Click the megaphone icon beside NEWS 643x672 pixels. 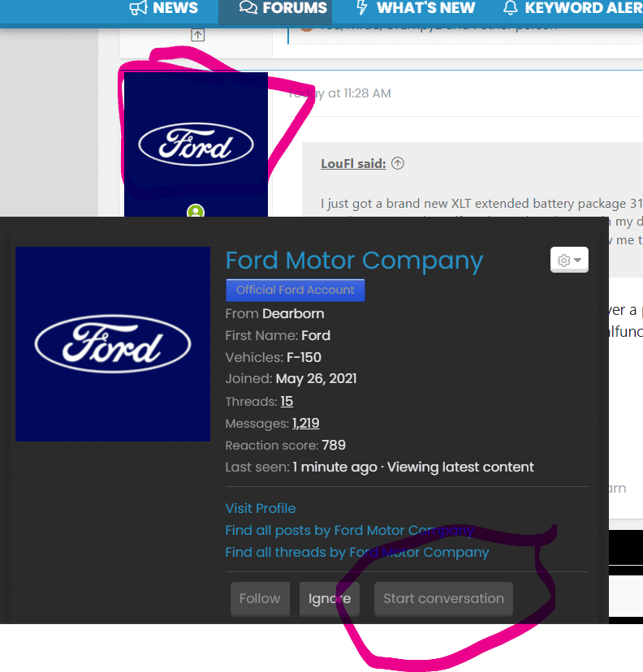coord(138,8)
